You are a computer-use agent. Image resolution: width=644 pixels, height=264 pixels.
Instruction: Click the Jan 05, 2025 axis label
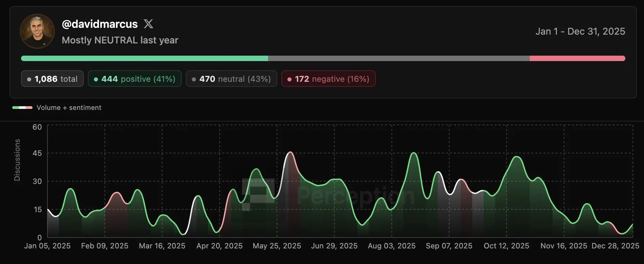pyautogui.click(x=47, y=246)
